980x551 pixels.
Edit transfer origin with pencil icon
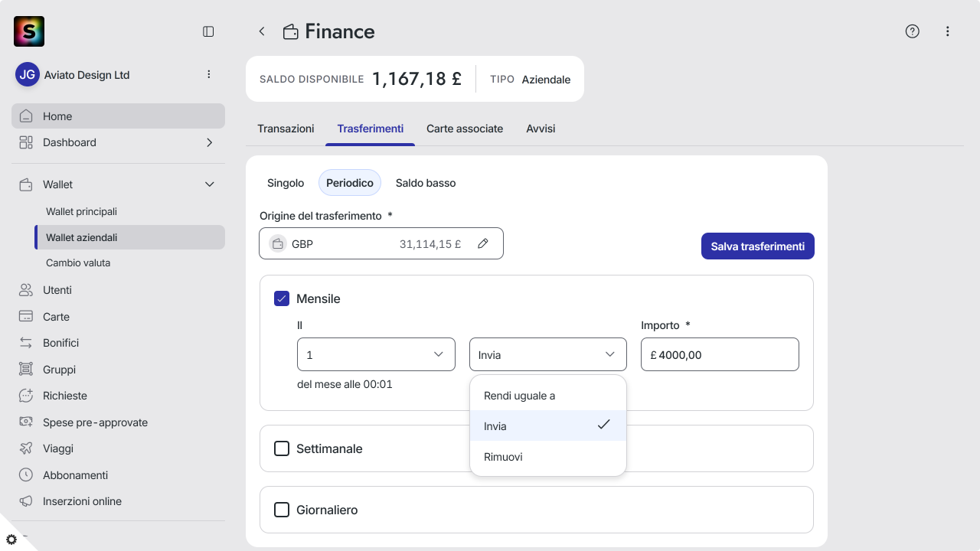[x=483, y=244]
